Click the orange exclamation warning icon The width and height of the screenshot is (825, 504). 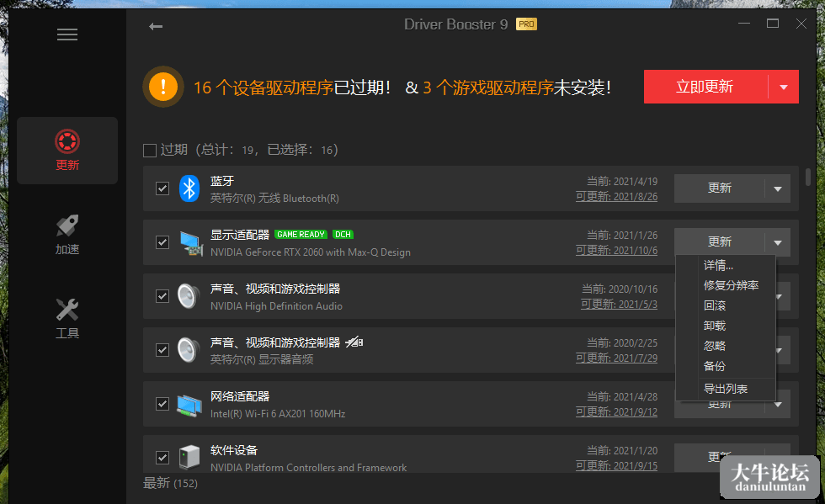point(163,87)
